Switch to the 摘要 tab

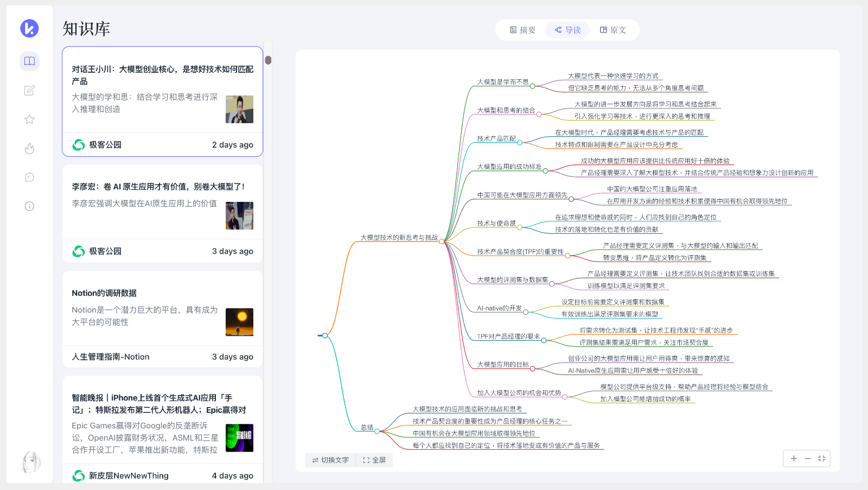(522, 30)
